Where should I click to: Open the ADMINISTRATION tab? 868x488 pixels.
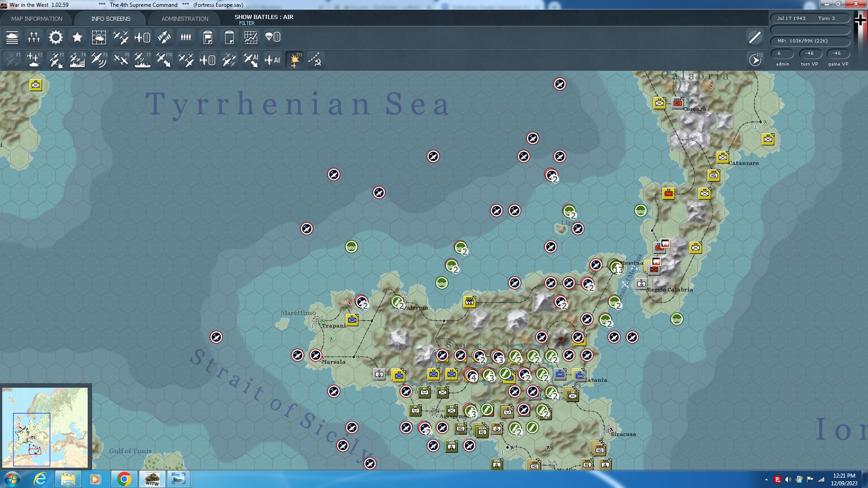coord(184,19)
